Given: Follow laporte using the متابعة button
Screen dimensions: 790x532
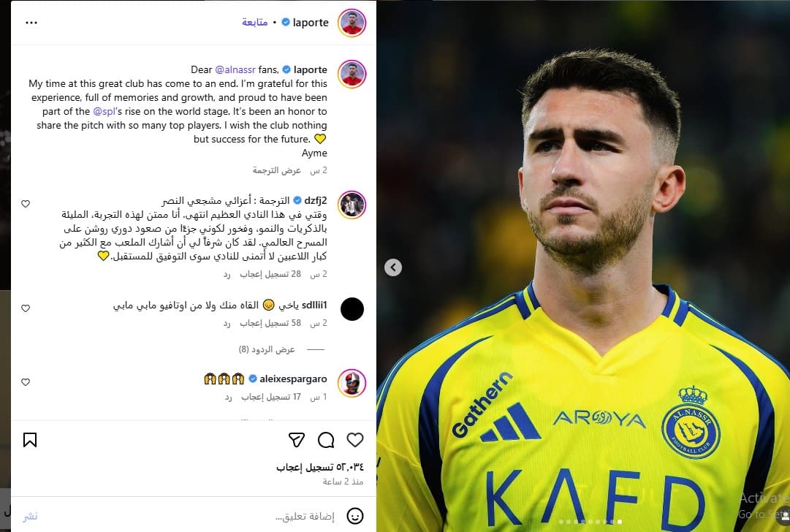Looking at the screenshot, I should click(x=254, y=22).
